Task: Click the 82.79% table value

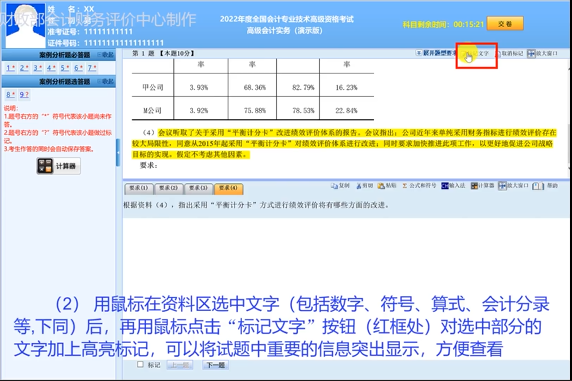Action: pyautogui.click(x=303, y=88)
